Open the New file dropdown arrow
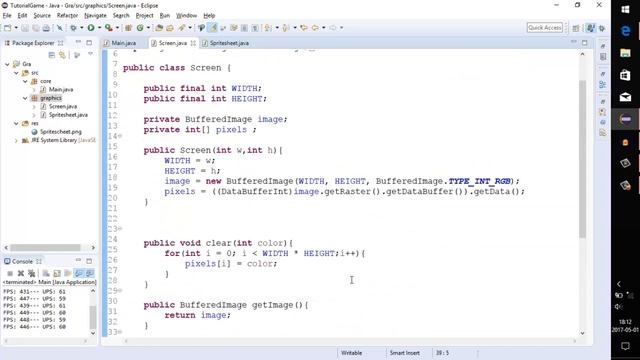The height and width of the screenshot is (360, 640). point(16,28)
